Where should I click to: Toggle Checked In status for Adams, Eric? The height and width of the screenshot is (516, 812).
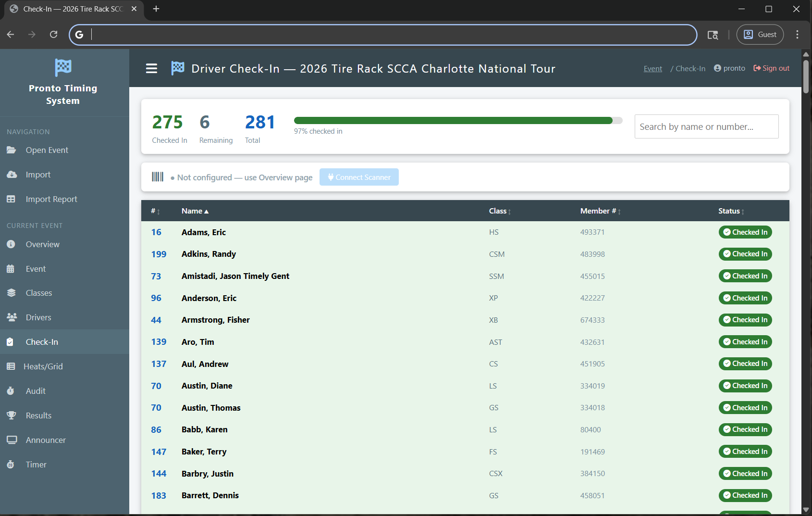pos(745,232)
